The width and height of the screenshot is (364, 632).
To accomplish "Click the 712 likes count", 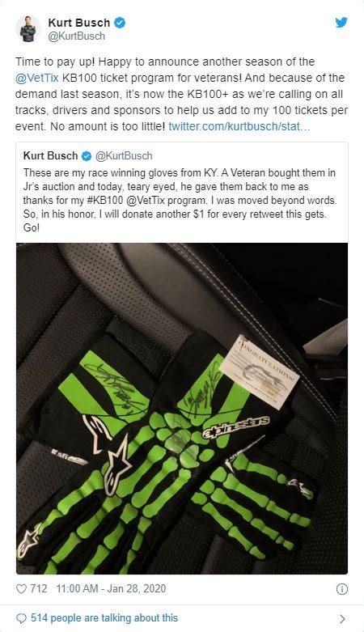I will [39, 589].
